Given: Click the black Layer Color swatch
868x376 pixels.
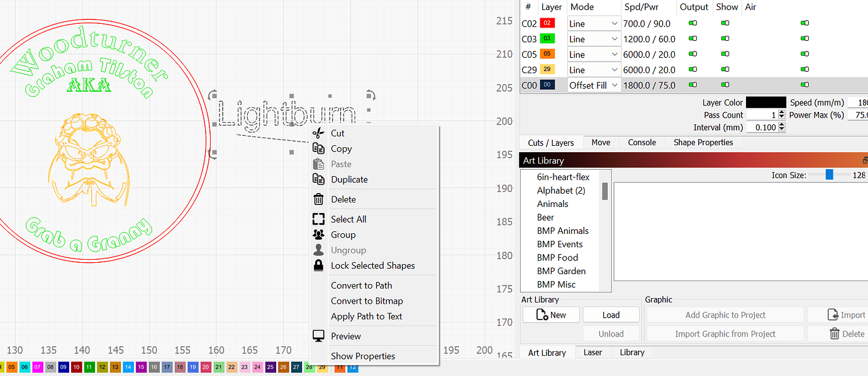Looking at the screenshot, I should [765, 102].
